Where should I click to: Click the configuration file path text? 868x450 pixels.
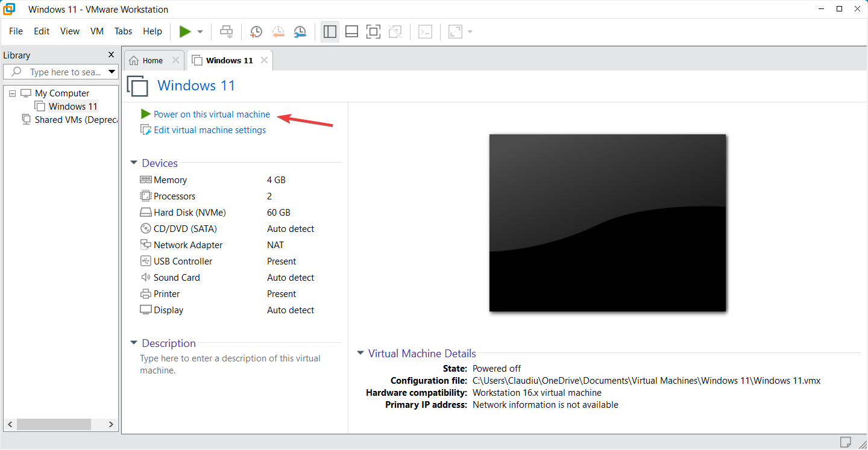pyautogui.click(x=646, y=381)
